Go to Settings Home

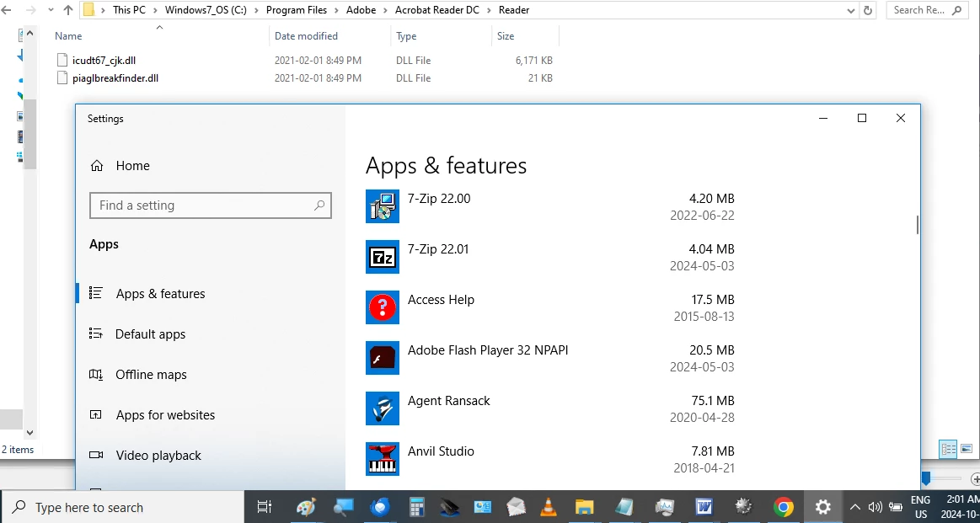(211, 166)
